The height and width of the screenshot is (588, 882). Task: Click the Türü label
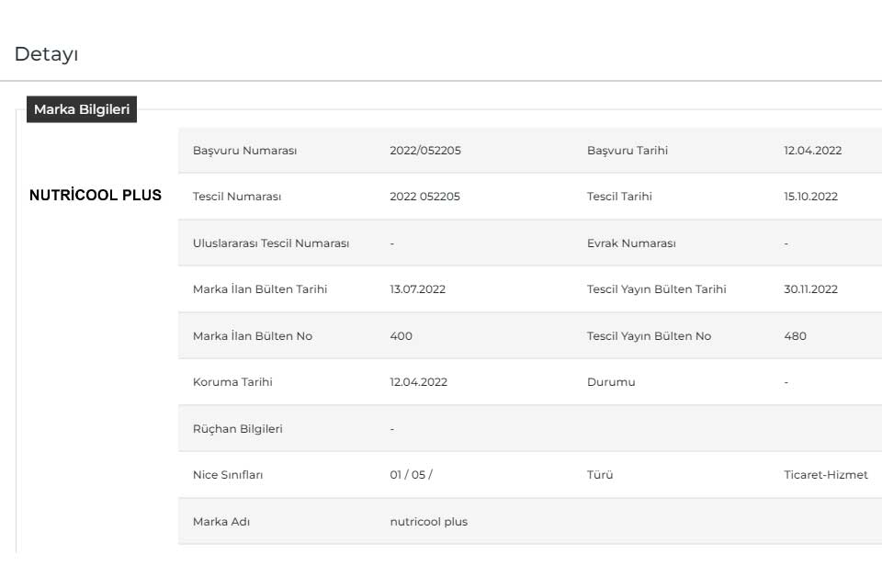point(600,475)
